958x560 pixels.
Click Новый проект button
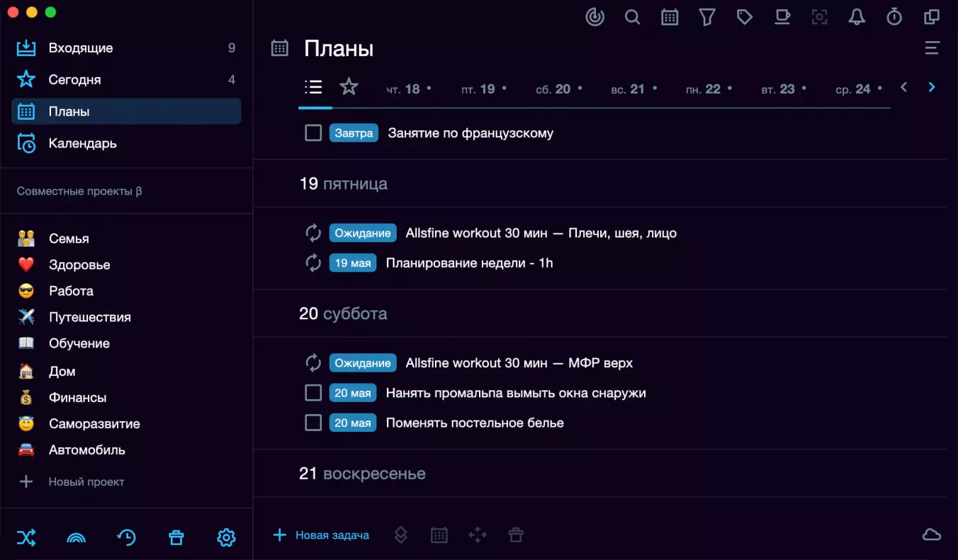[71, 481]
